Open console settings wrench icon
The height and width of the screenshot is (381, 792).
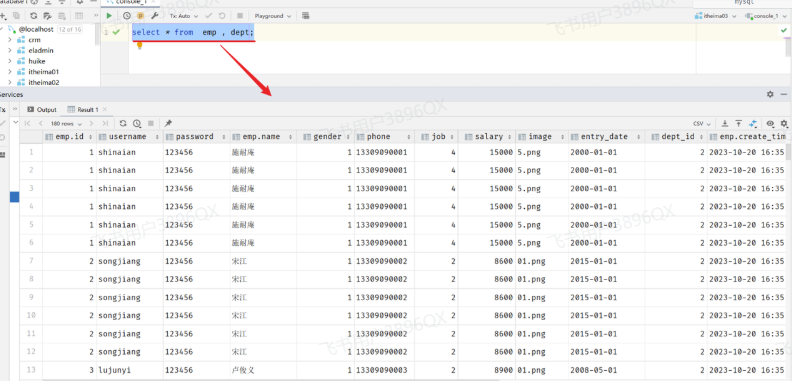[x=155, y=16]
